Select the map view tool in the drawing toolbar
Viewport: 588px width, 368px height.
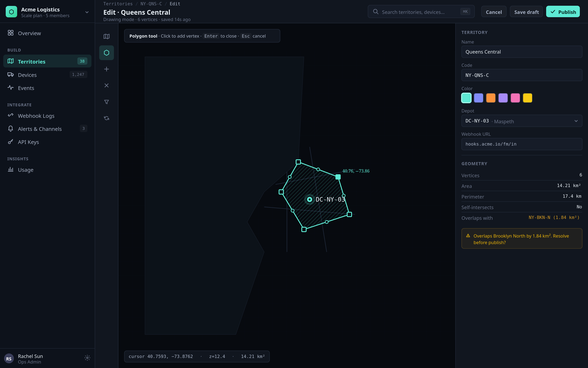pos(106,37)
